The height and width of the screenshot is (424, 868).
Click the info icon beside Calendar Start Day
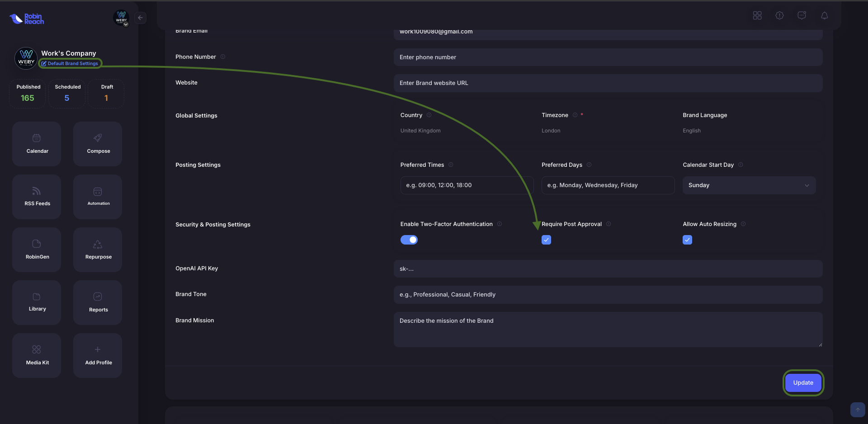pyautogui.click(x=741, y=165)
